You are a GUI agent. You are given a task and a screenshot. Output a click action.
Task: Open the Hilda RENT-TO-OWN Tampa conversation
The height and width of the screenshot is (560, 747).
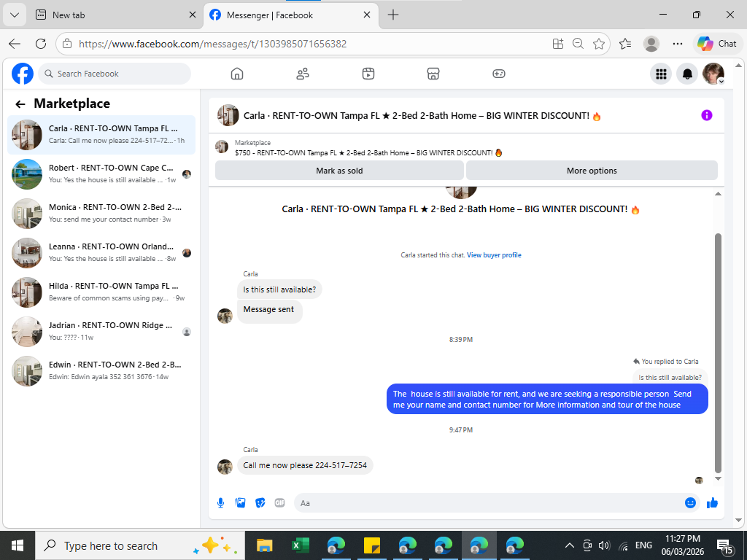(101, 292)
